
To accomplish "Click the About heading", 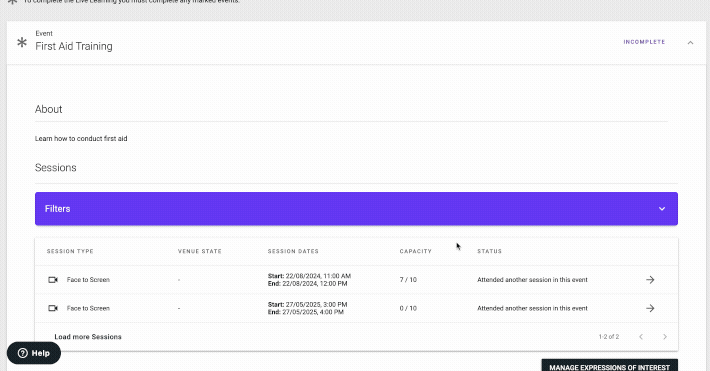I will click(x=48, y=109).
